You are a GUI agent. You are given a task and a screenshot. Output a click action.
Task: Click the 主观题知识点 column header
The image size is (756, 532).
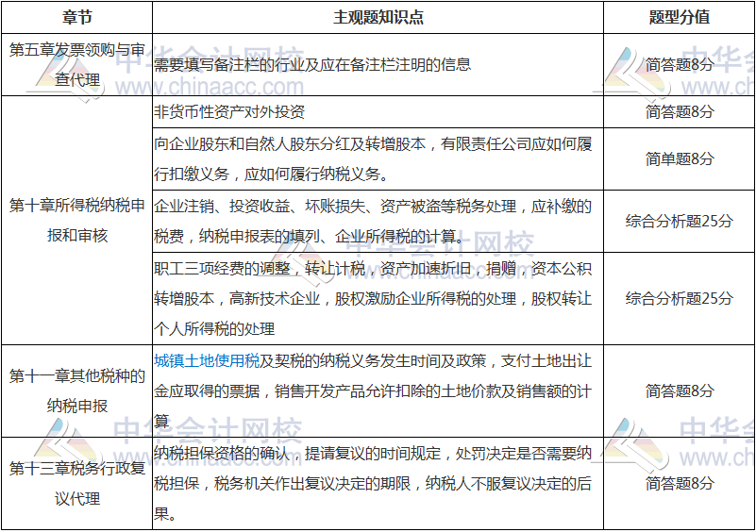[378, 17]
